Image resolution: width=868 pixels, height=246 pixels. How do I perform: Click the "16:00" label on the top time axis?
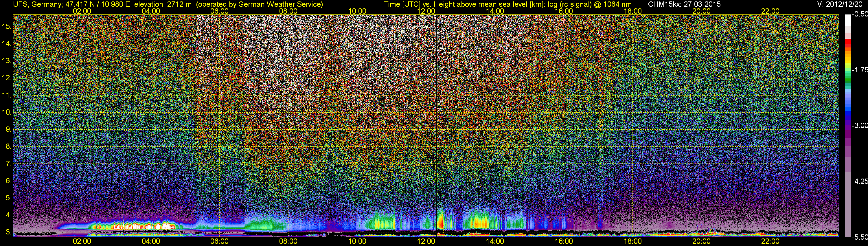click(x=564, y=11)
